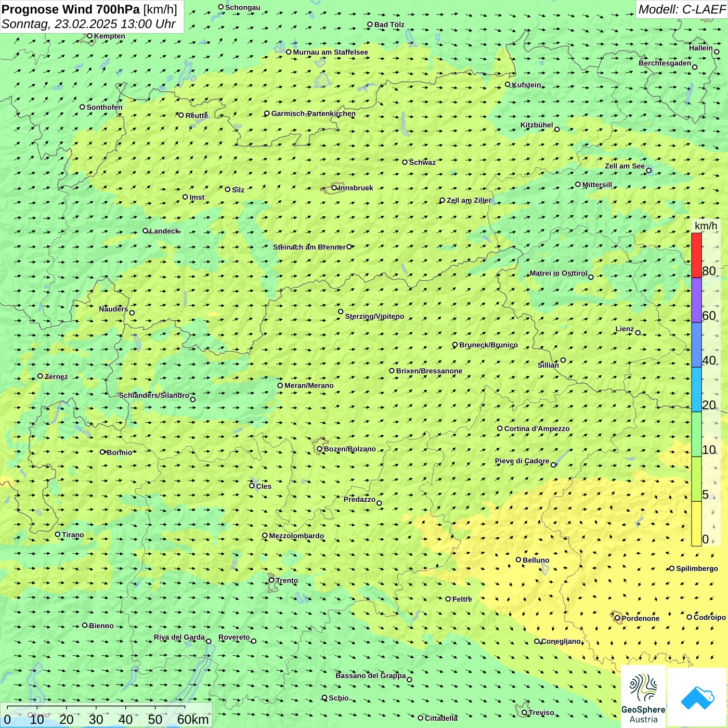Click the 'Schio' town label
Screen dimensions: 728x728
339,698
